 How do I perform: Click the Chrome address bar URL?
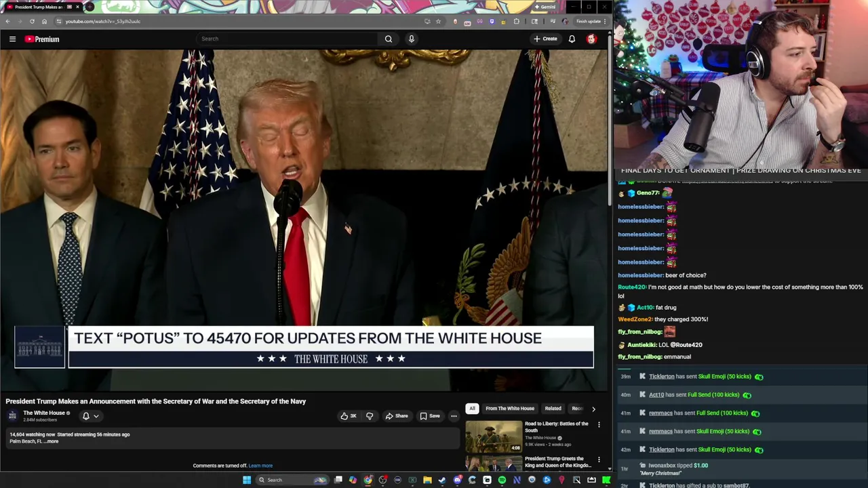tap(103, 21)
